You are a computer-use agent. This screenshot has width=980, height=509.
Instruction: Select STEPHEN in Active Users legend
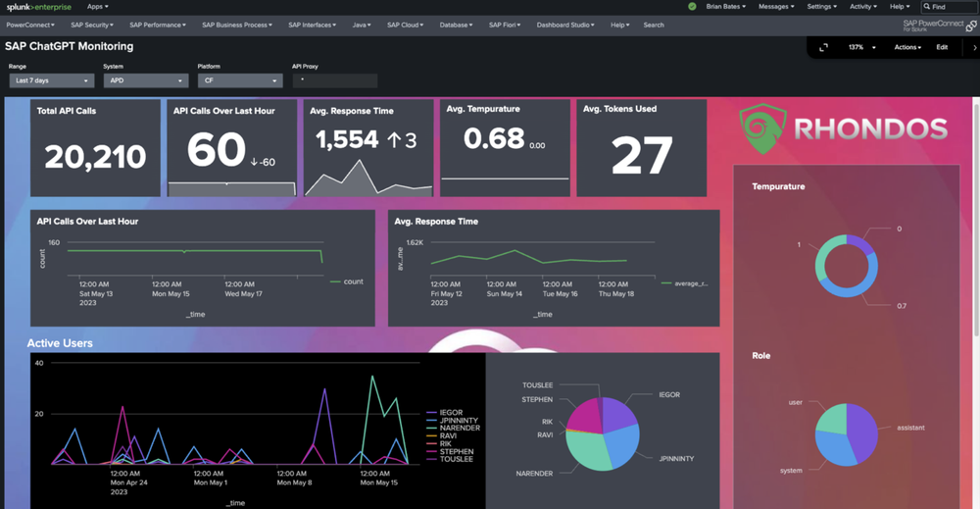tap(450, 451)
